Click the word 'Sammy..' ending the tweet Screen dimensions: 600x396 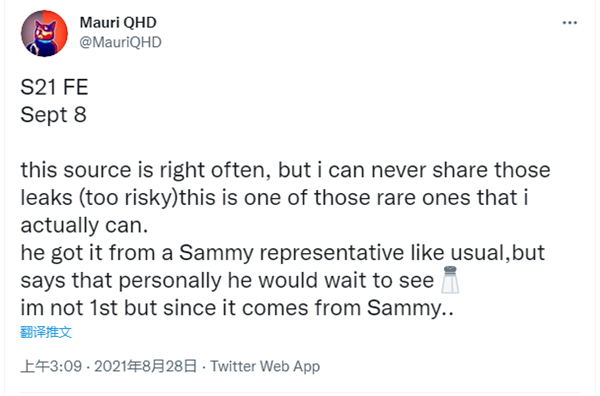(410, 308)
